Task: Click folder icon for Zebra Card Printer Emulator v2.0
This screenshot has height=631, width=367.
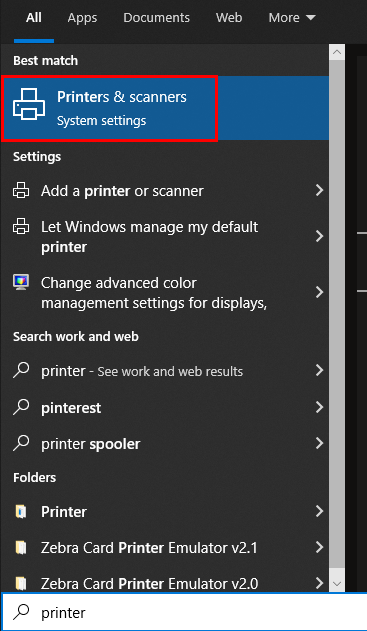Action: pyautogui.click(x=21, y=583)
